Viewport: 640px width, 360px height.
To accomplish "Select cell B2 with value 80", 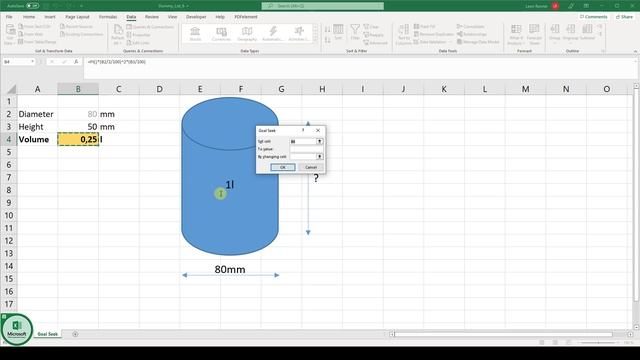I will click(x=78, y=114).
